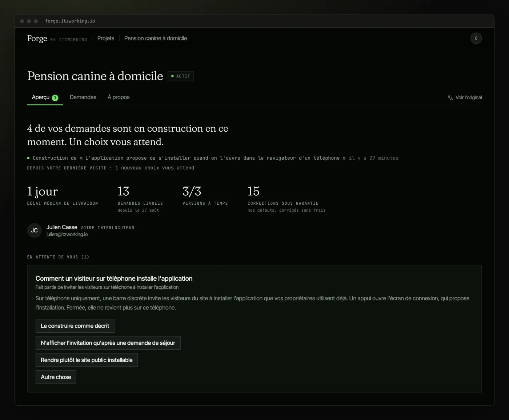Click the 3/3 versions à temps statistic
The width and height of the screenshot is (509, 420).
coord(205,196)
